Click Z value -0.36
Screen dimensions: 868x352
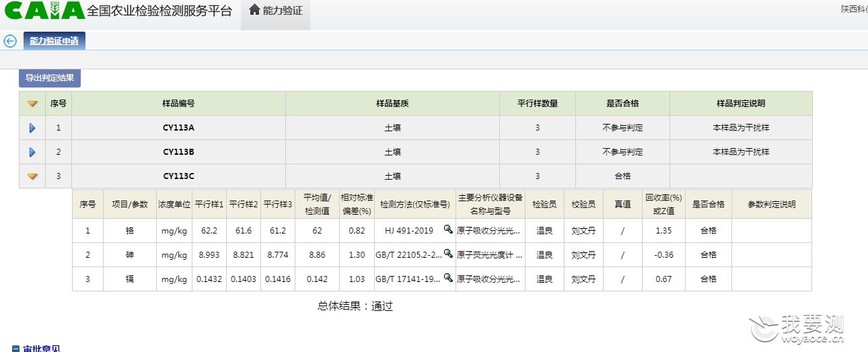coord(663,254)
